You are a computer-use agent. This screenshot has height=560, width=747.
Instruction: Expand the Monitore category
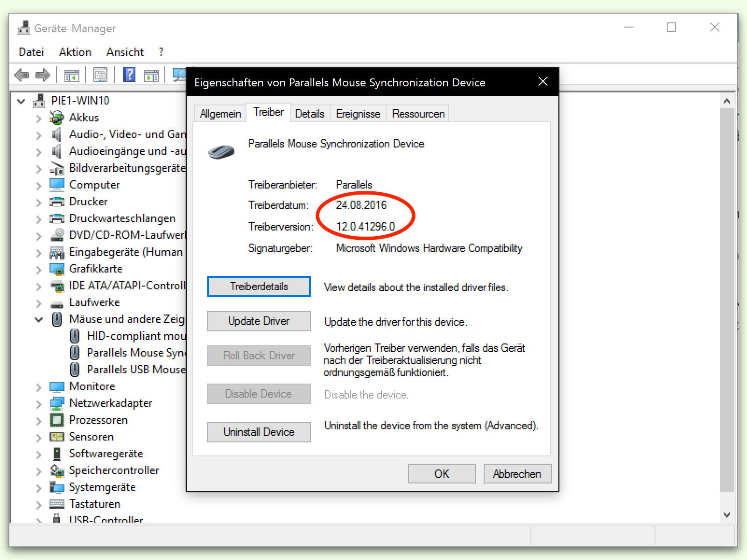(39, 387)
